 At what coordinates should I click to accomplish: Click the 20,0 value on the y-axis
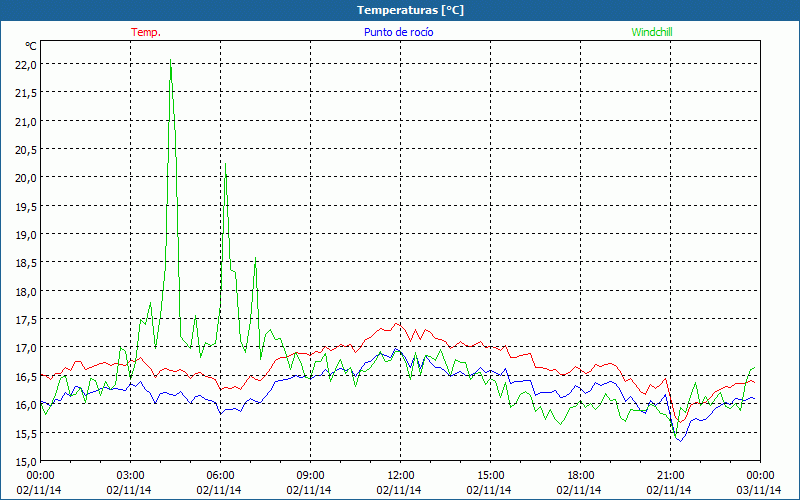pos(26,178)
